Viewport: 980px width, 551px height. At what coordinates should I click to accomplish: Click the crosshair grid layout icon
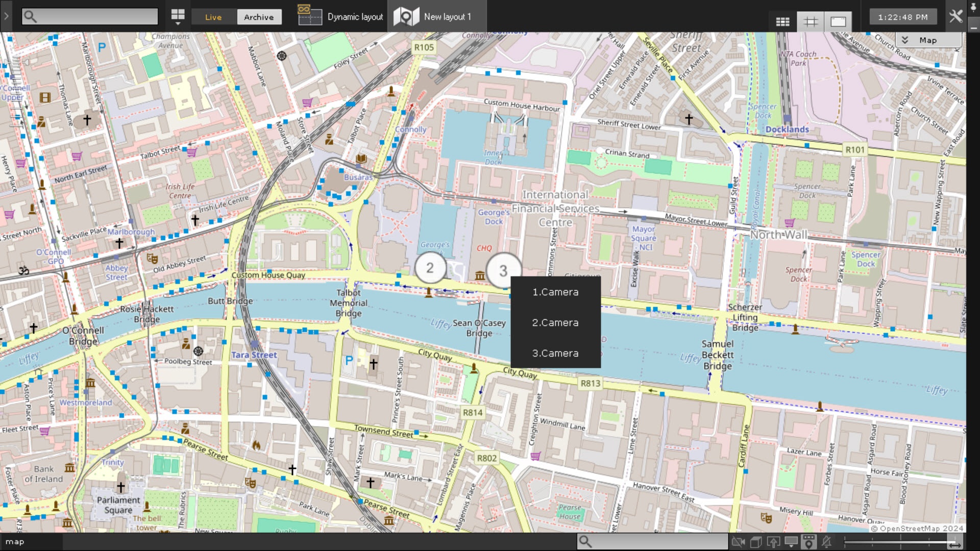coord(811,21)
